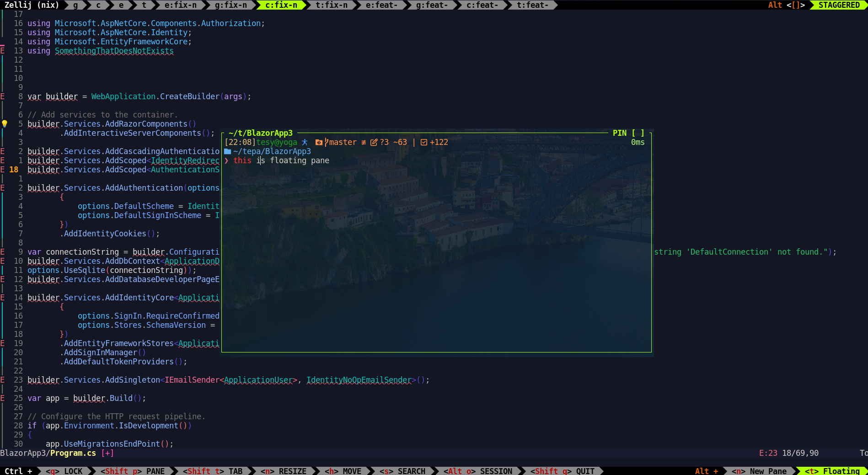This screenshot has width=868, height=475.
Task: Switch to the 'e' tab
Action: tap(121, 5)
